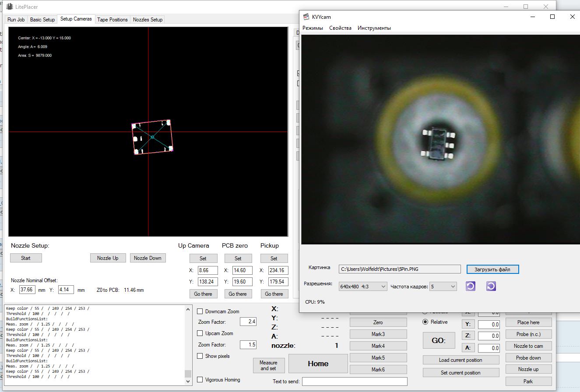Screen dimensions: 580x392
Task: Click the Zero button
Action: pos(378,322)
